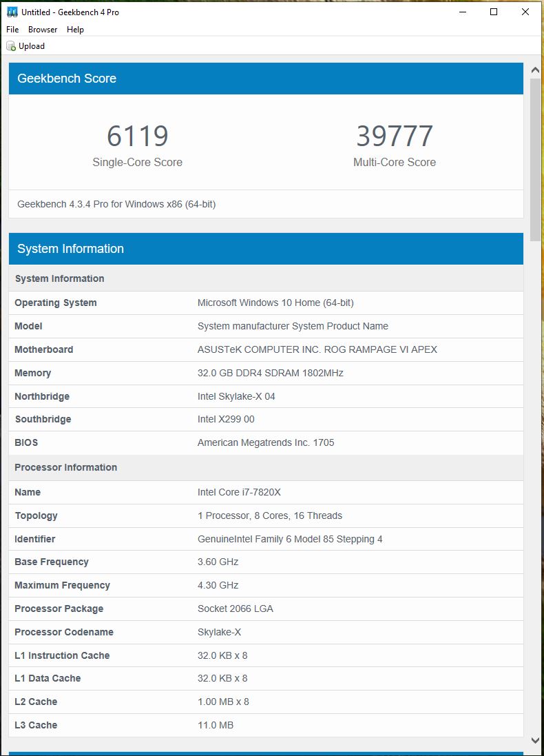Click the L3 Cache label
Image resolution: width=544 pixels, height=756 pixels.
point(36,725)
